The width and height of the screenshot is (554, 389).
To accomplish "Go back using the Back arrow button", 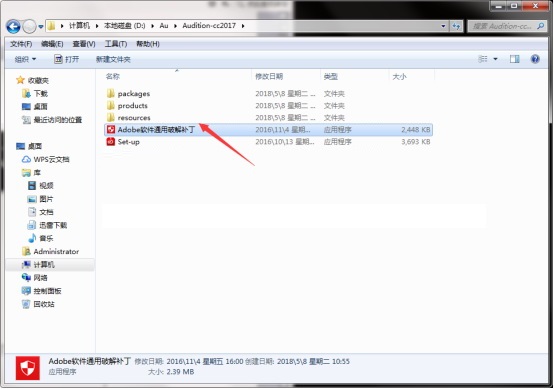I will click(13, 26).
